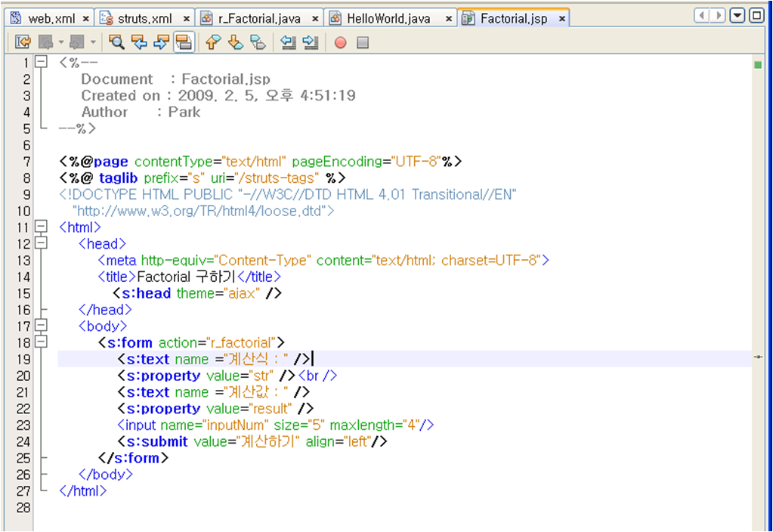Stop macro recording with the grey square
Screen dimensions: 773x532
tap(363, 43)
